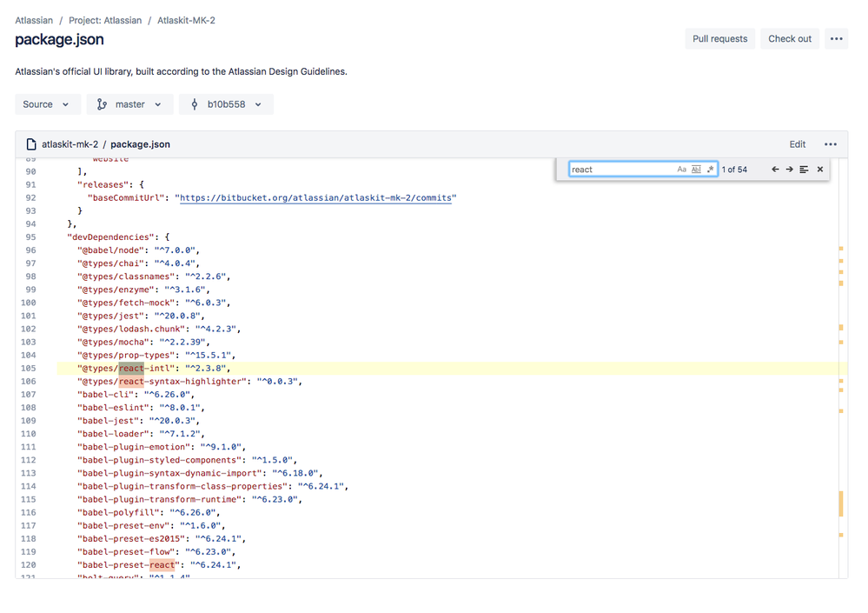Toggle regular expression search option
868x613 pixels.
(x=710, y=170)
